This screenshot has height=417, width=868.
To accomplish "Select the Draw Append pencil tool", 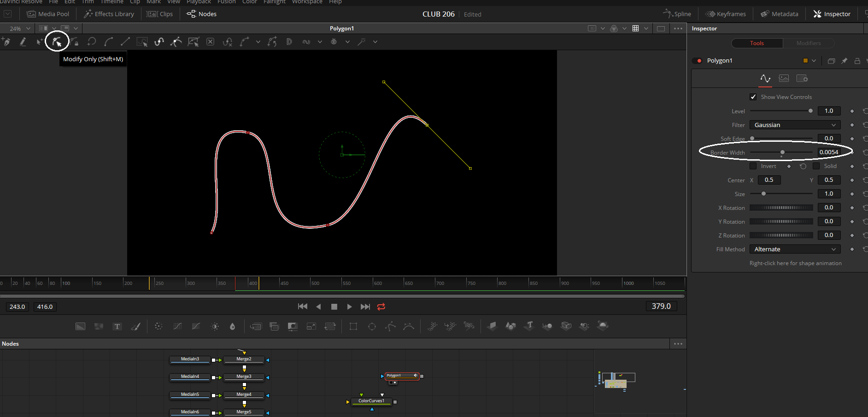I will click(23, 42).
